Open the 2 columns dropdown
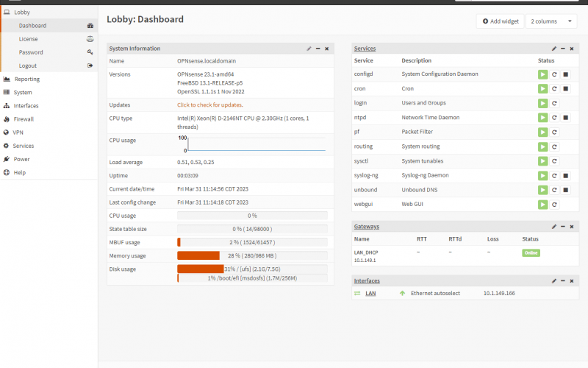588x368 pixels. (551, 21)
